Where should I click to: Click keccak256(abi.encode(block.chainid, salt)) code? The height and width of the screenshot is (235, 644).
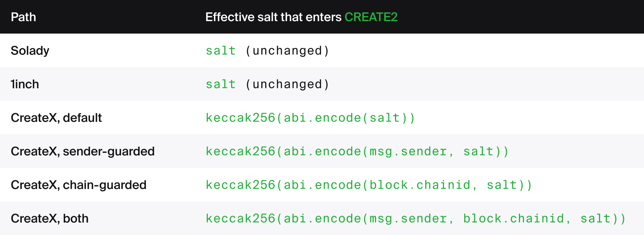tap(369, 185)
